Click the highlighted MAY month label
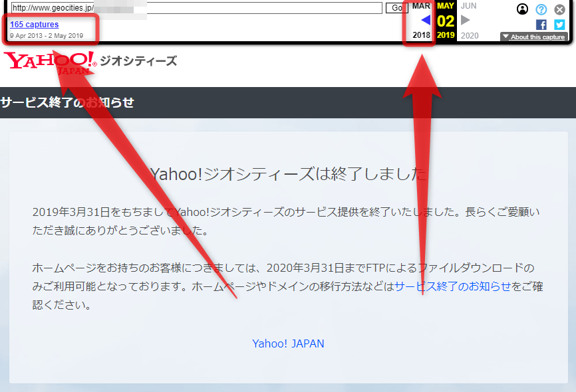The image size is (576, 392). tap(446, 6)
